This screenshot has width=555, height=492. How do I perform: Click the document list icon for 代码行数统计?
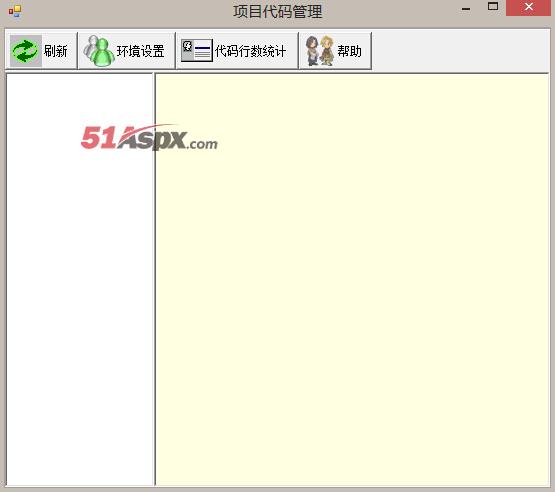(197, 51)
